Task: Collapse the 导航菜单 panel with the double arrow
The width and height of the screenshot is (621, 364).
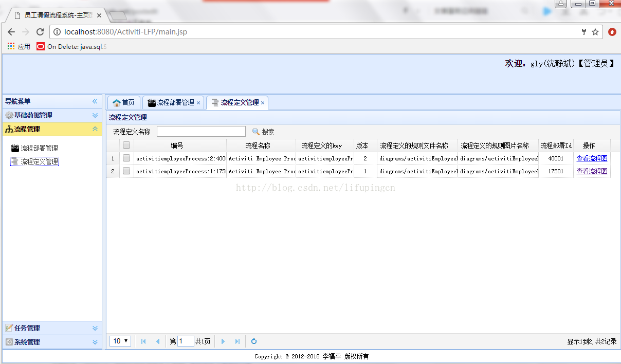Action: point(95,101)
